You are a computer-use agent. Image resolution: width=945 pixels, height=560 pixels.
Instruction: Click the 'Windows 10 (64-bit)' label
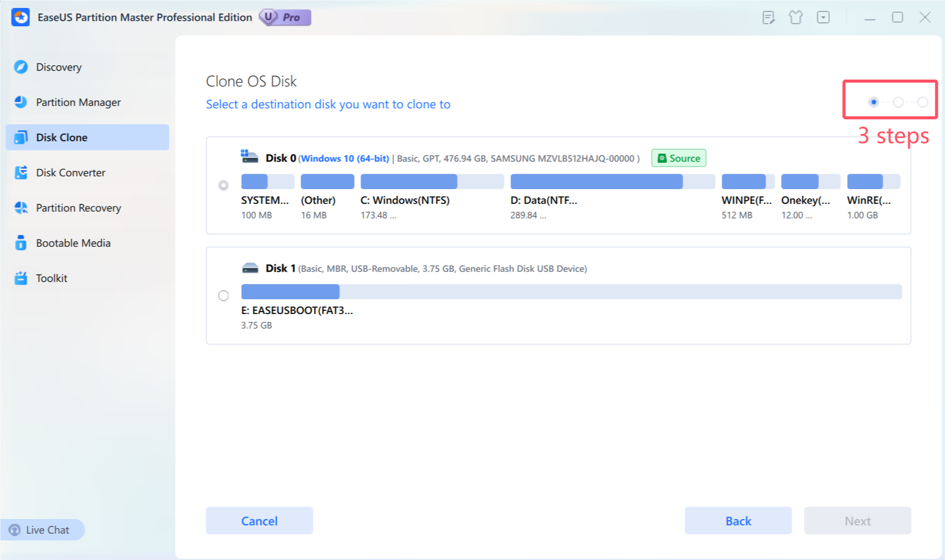(345, 159)
